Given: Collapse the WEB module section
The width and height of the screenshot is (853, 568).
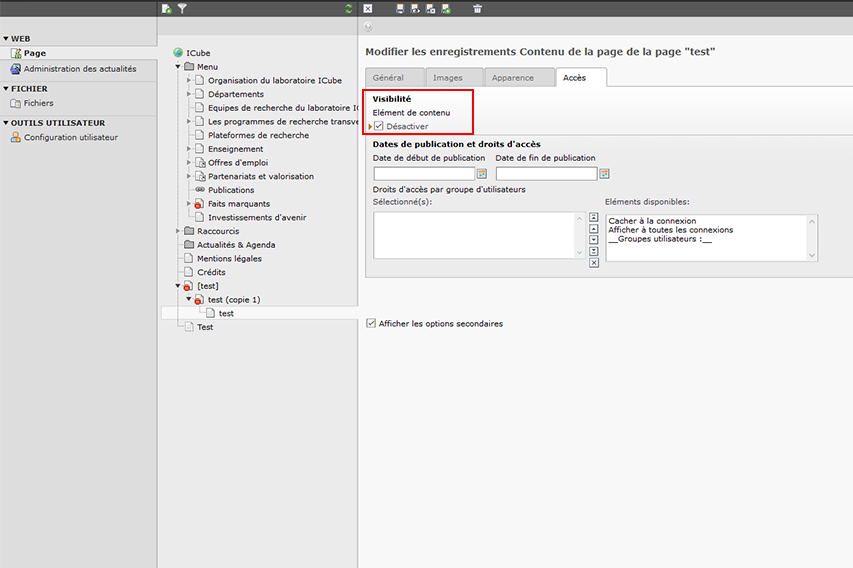Looking at the screenshot, I should [x=6, y=39].
